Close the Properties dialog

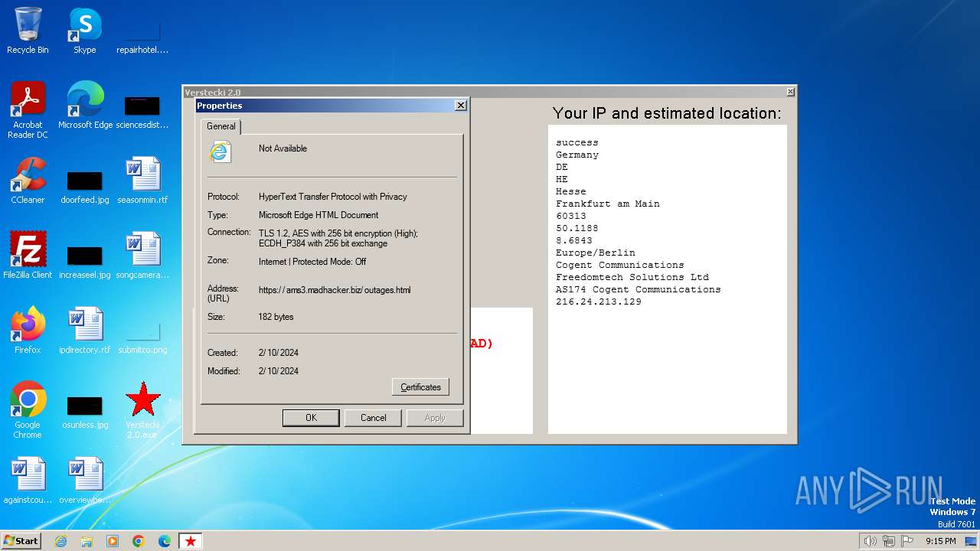point(460,106)
